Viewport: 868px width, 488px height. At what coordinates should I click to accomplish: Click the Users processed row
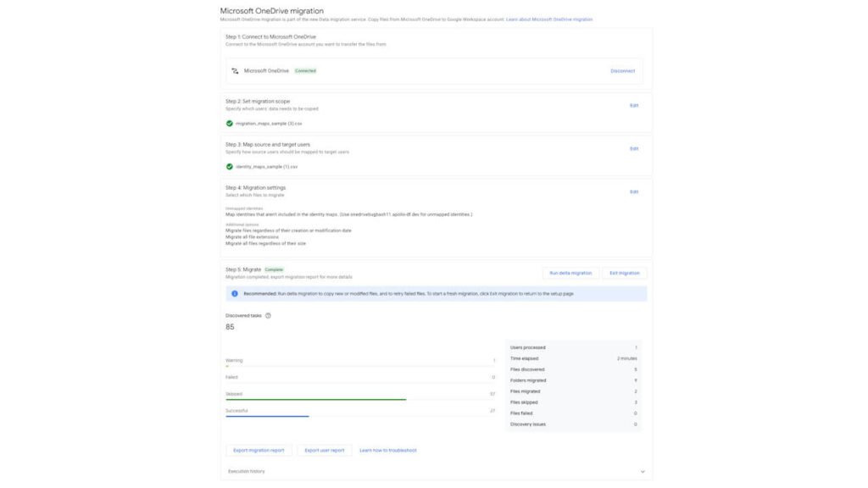point(574,347)
